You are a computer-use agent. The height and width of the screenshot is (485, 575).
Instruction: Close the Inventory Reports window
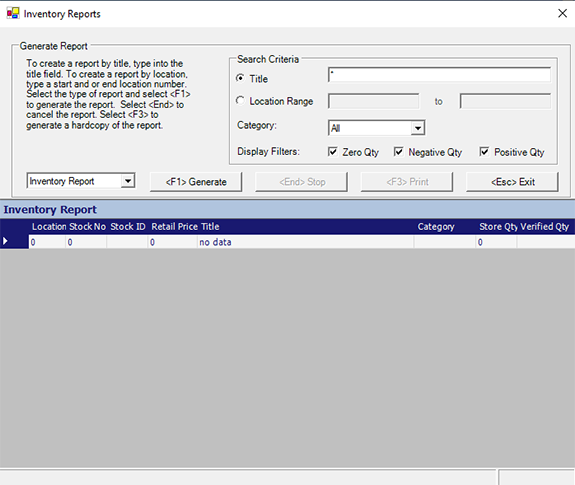562,14
